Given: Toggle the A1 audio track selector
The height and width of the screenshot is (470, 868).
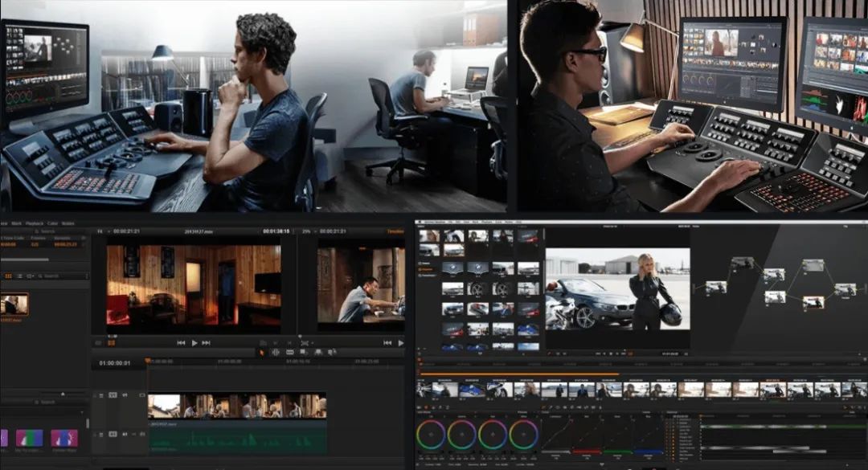Looking at the screenshot, I should (x=113, y=435).
